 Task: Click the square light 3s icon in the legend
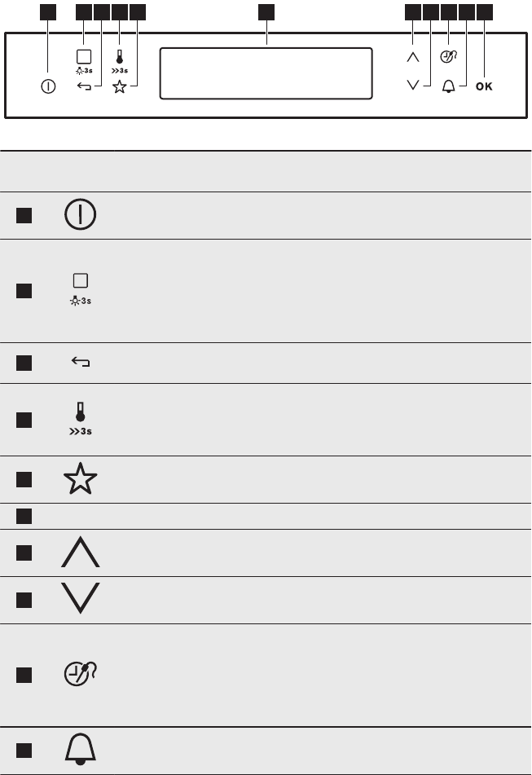click(80, 280)
